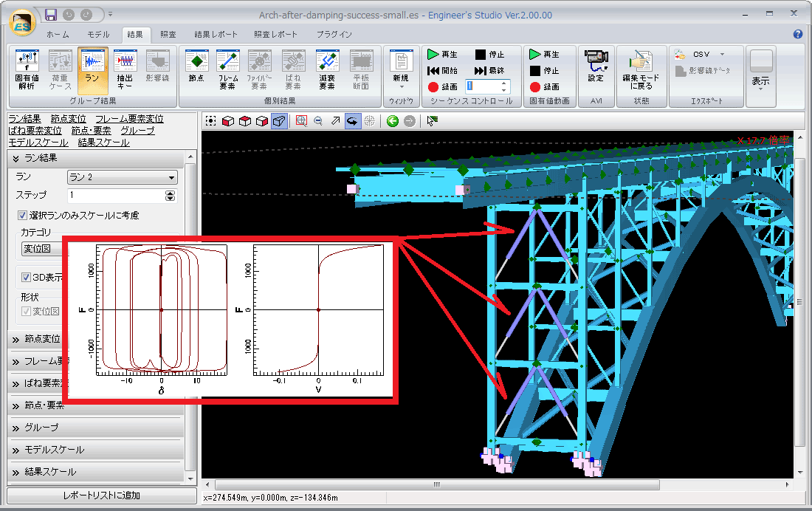Click the 結果スケール link

103,143
